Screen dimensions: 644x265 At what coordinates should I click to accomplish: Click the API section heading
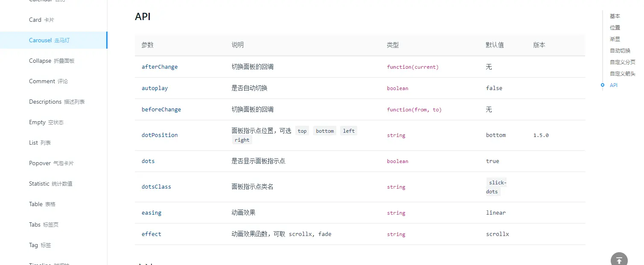[x=143, y=17]
